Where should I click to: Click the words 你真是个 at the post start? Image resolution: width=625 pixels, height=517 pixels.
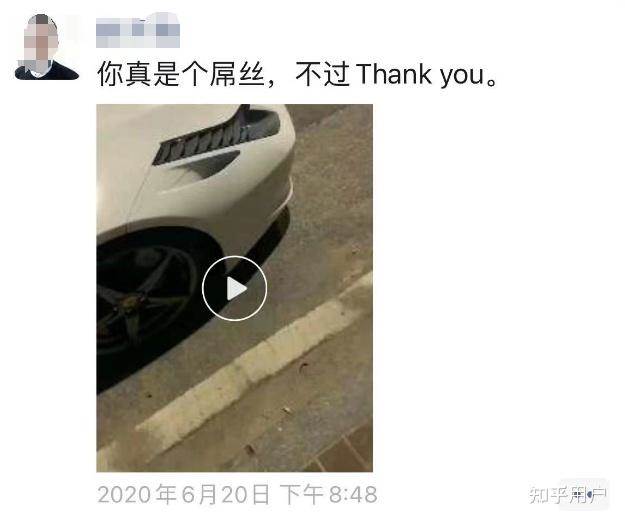153,75
